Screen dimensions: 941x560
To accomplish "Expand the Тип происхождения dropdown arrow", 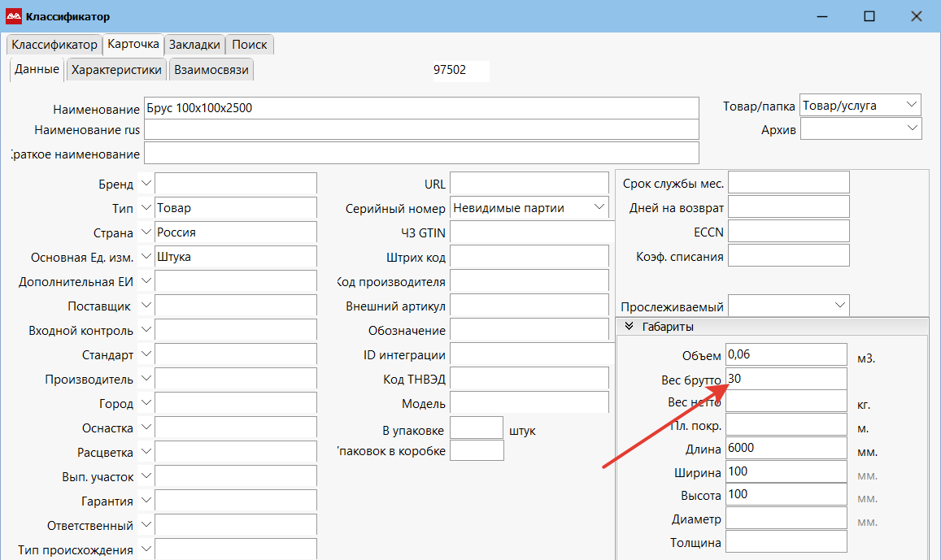I will click(146, 549).
